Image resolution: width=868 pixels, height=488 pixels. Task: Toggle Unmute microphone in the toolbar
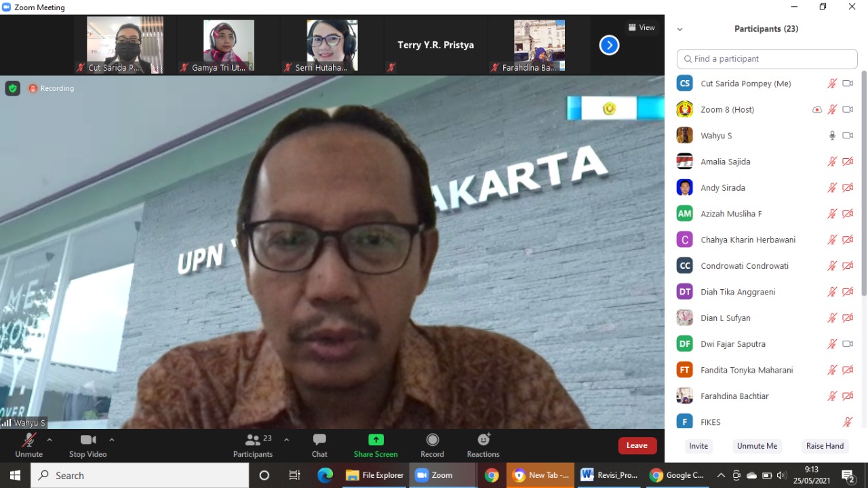[28, 440]
